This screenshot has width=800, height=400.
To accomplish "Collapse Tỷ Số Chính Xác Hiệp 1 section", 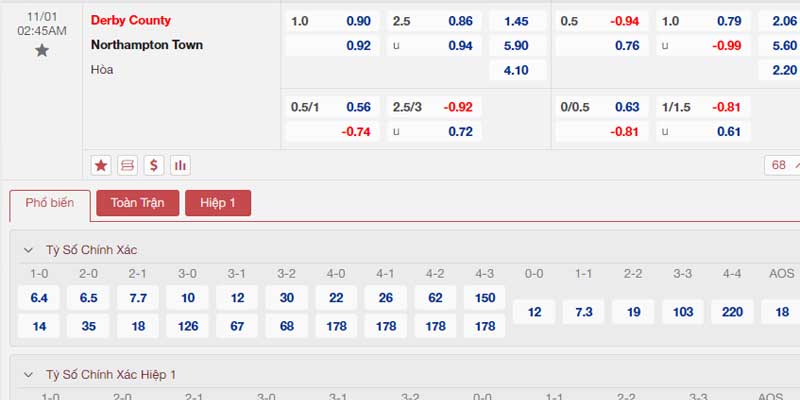I will (x=29, y=375).
